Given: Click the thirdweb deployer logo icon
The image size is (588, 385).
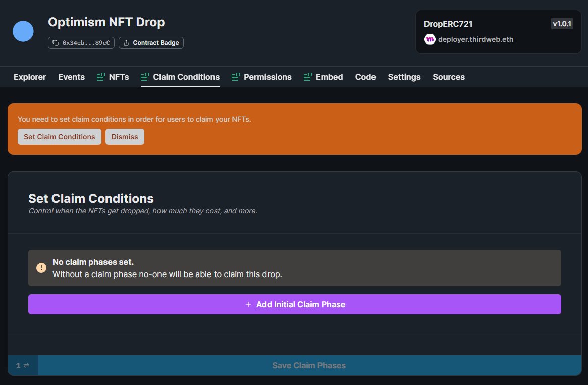Looking at the screenshot, I should click(x=430, y=39).
